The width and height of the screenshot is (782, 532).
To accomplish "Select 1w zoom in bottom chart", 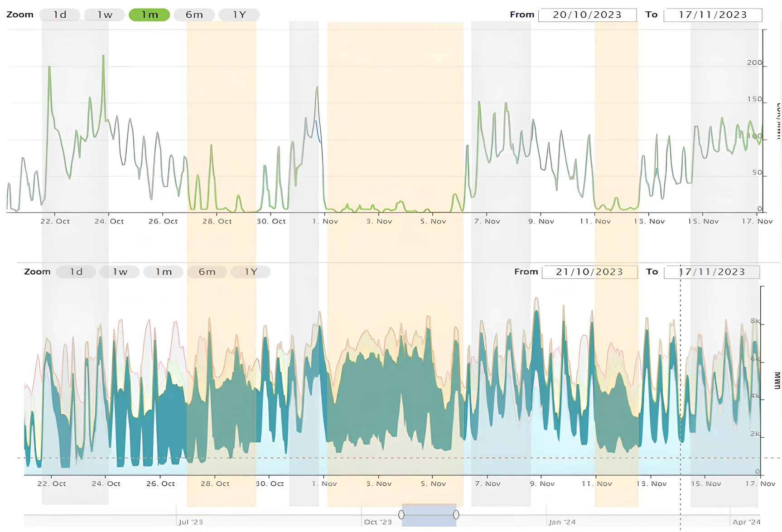I will point(120,272).
